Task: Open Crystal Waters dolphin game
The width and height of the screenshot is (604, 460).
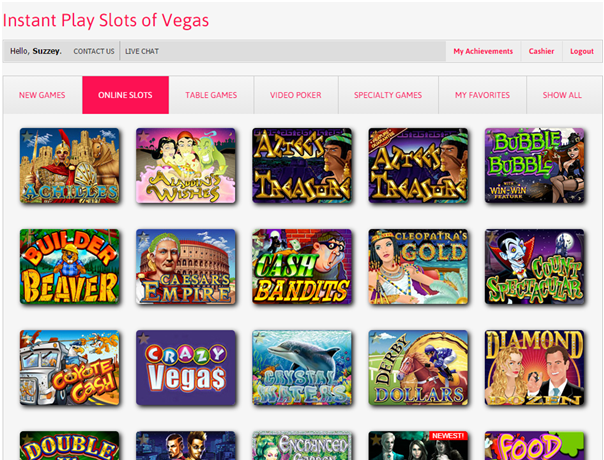Action: (302, 368)
